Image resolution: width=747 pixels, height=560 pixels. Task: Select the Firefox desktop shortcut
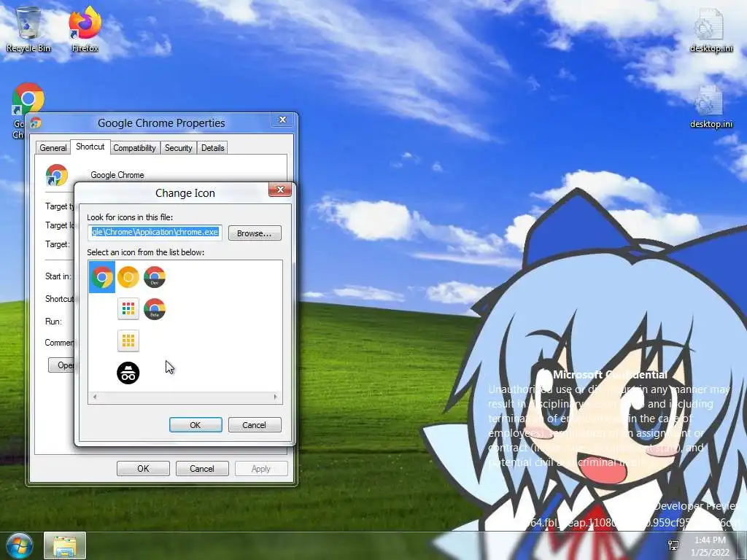coord(85,29)
